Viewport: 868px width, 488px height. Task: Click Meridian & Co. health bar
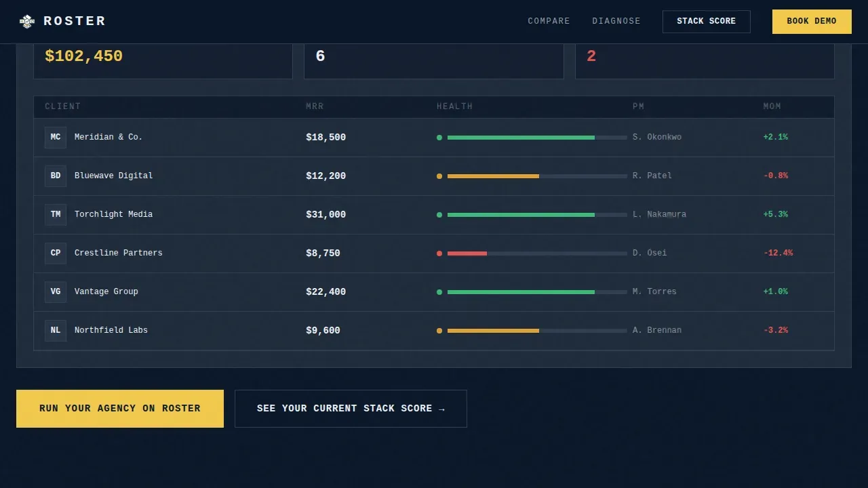click(537, 138)
